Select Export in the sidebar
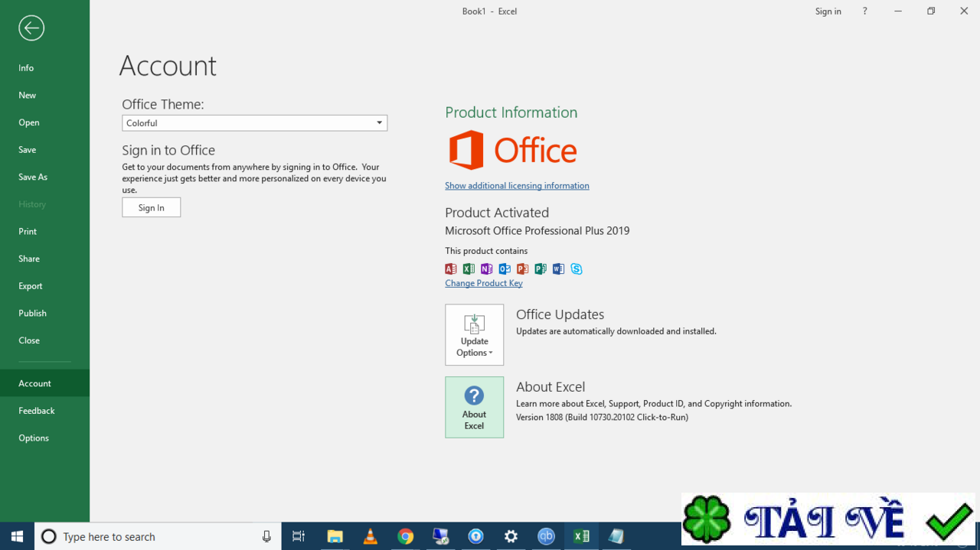Image resolution: width=980 pixels, height=550 pixels. click(x=30, y=285)
